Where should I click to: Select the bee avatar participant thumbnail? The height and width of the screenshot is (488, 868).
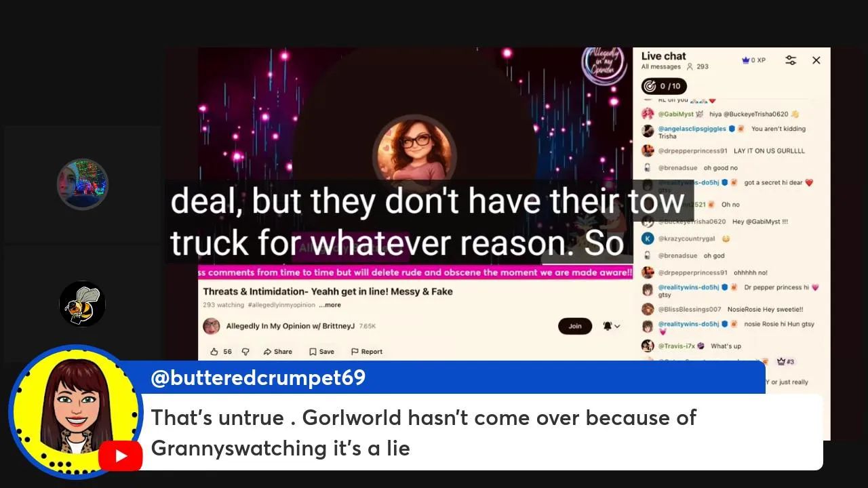pos(82,304)
